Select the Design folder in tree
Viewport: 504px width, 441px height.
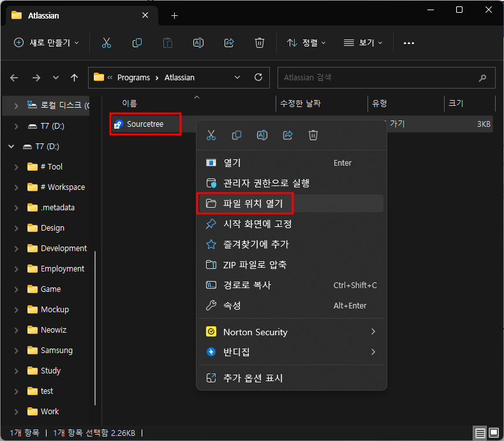(x=52, y=228)
